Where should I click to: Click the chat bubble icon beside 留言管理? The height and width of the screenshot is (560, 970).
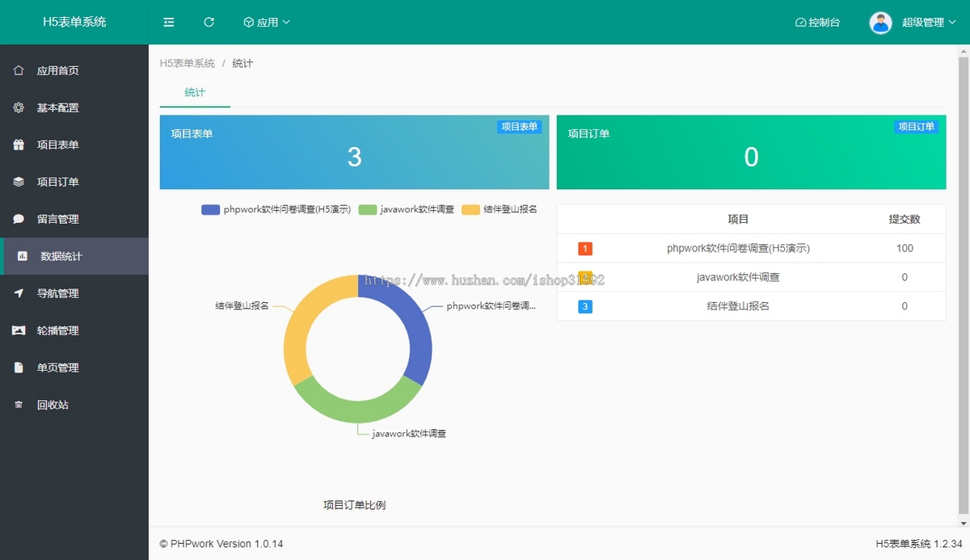click(19, 219)
